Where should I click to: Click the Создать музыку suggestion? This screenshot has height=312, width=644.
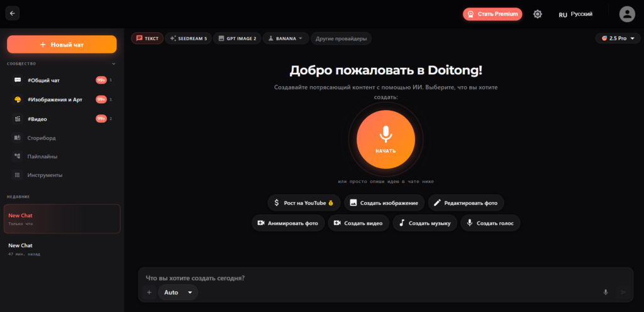point(425,223)
